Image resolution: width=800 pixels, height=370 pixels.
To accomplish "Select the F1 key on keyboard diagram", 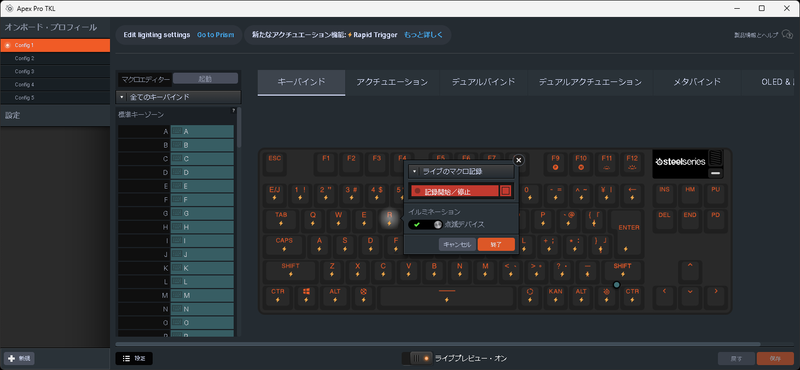I will tap(326, 163).
